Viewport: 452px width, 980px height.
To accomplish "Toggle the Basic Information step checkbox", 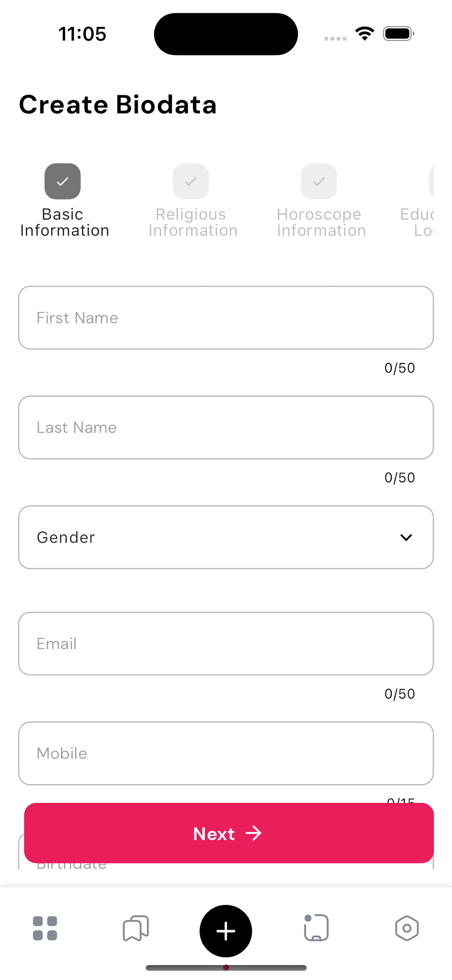I will click(62, 182).
